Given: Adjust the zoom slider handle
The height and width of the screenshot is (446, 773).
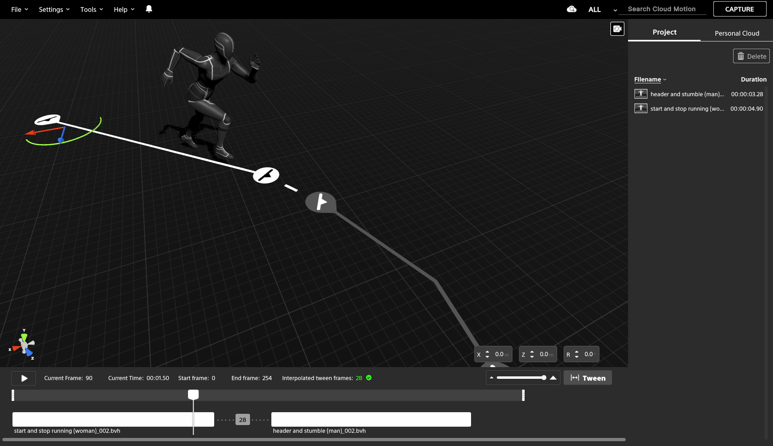Looking at the screenshot, I should point(544,377).
